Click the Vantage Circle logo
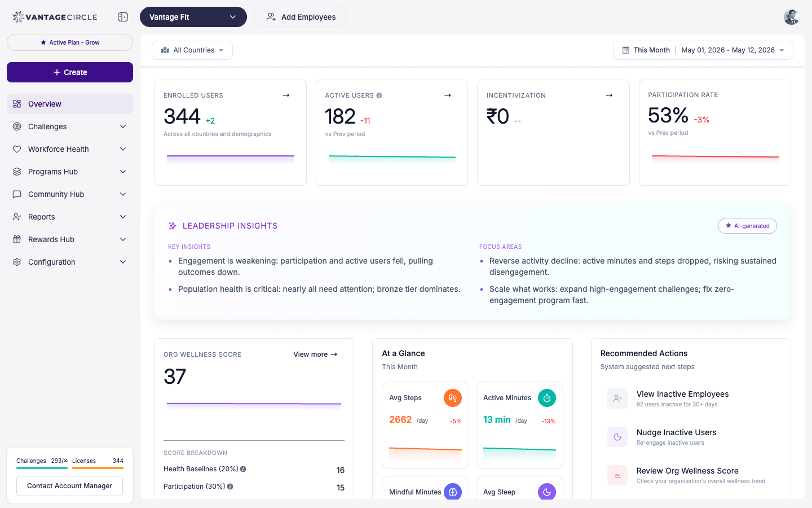Viewport: 812px width, 508px height. point(55,17)
